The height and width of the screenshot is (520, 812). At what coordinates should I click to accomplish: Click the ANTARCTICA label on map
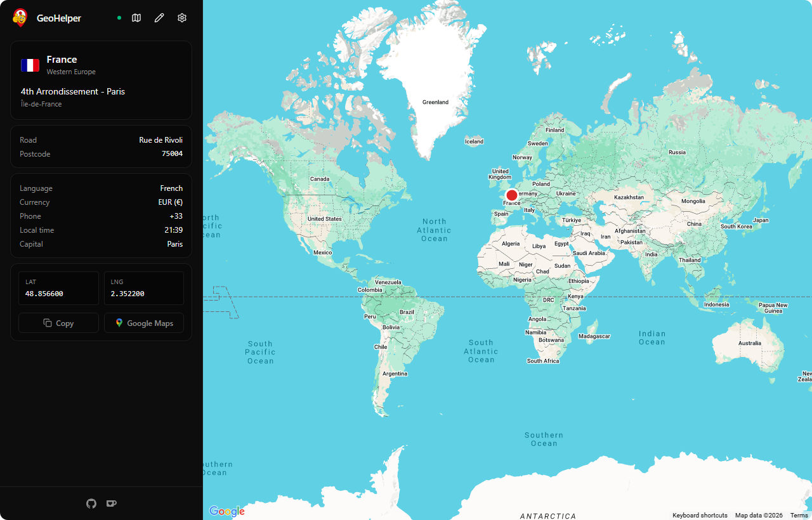tap(548, 516)
